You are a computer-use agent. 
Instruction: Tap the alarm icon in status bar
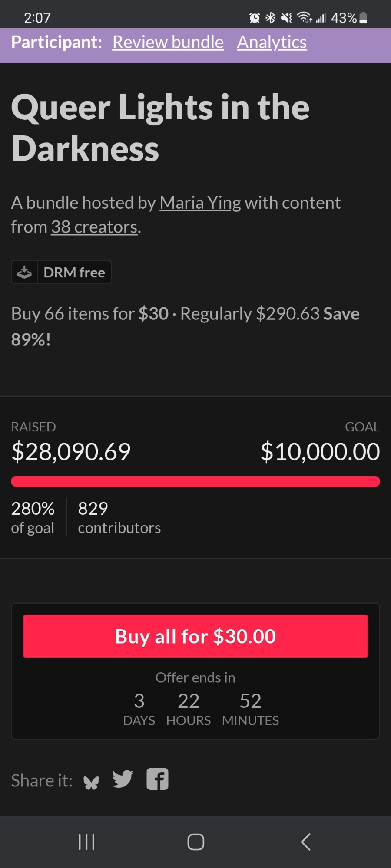coord(255,18)
